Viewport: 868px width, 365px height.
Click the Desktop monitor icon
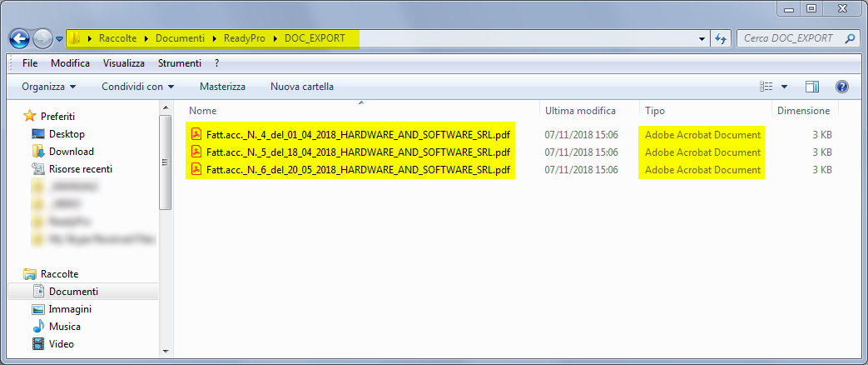click(x=38, y=134)
